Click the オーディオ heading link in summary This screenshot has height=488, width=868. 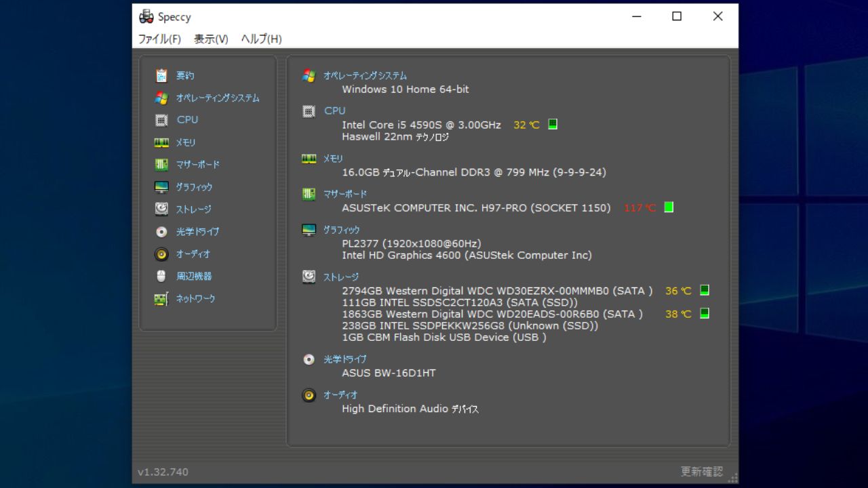[340, 394]
